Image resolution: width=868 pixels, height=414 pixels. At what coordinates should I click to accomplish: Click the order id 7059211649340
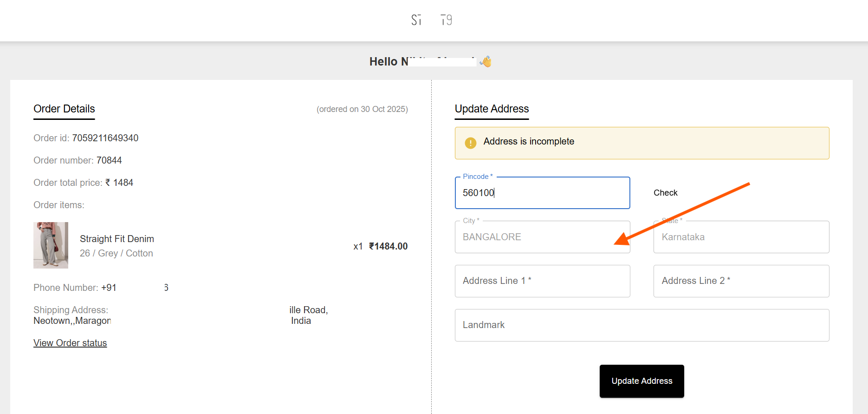tap(105, 138)
